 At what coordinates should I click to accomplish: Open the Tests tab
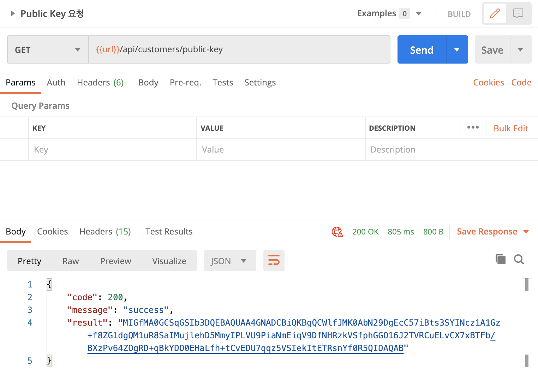pyautogui.click(x=223, y=83)
